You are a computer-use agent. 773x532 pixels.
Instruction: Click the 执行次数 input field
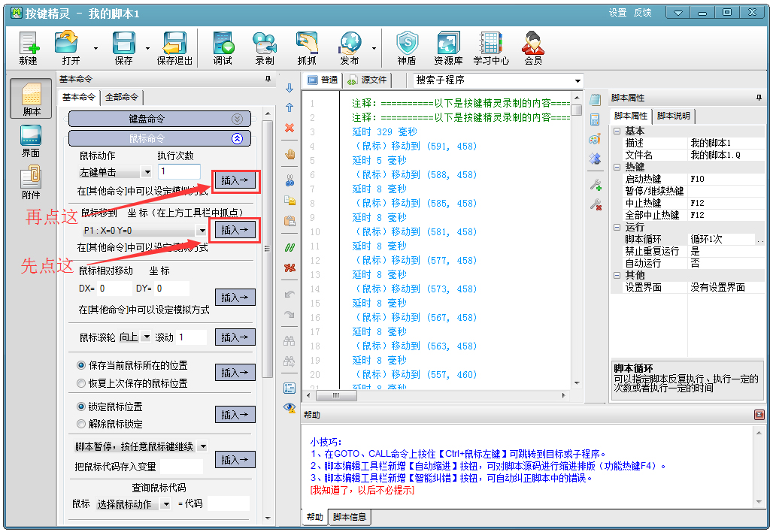pyautogui.click(x=180, y=171)
